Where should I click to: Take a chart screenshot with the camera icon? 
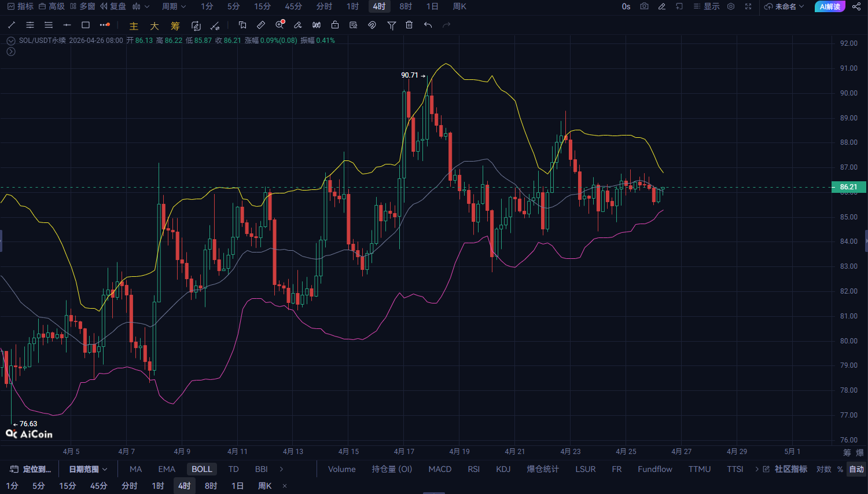point(644,6)
